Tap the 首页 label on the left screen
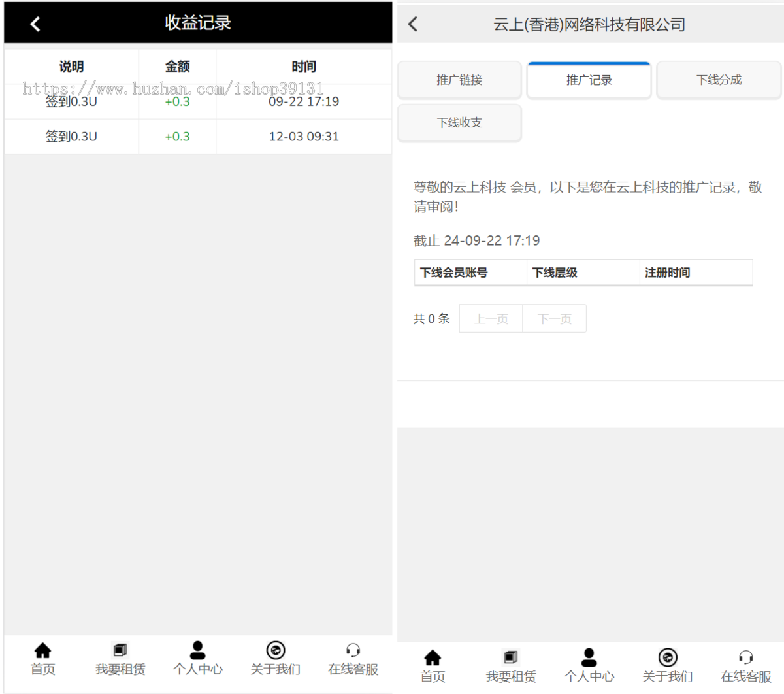This screenshot has width=784, height=694. [x=43, y=669]
